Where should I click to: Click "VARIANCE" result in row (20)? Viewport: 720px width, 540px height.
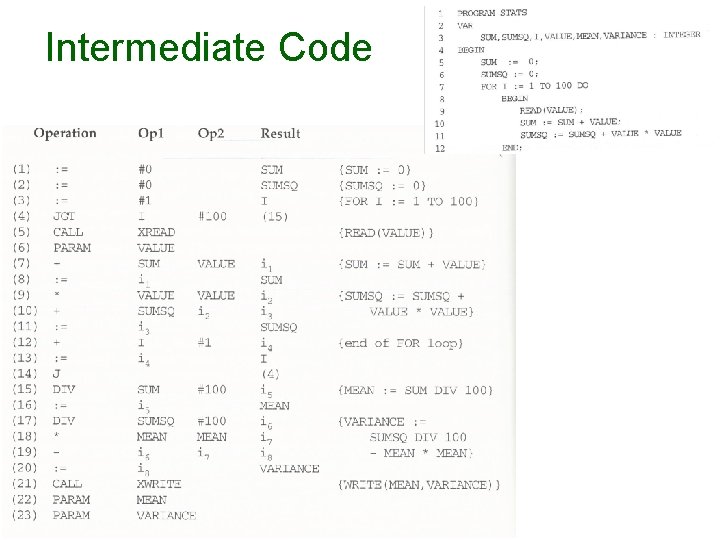(x=290, y=469)
